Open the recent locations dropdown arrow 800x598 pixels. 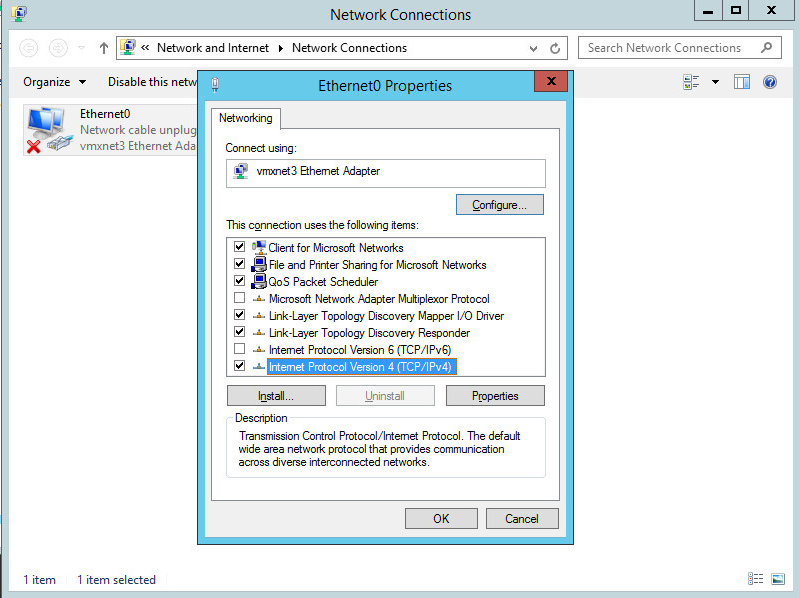coord(81,48)
